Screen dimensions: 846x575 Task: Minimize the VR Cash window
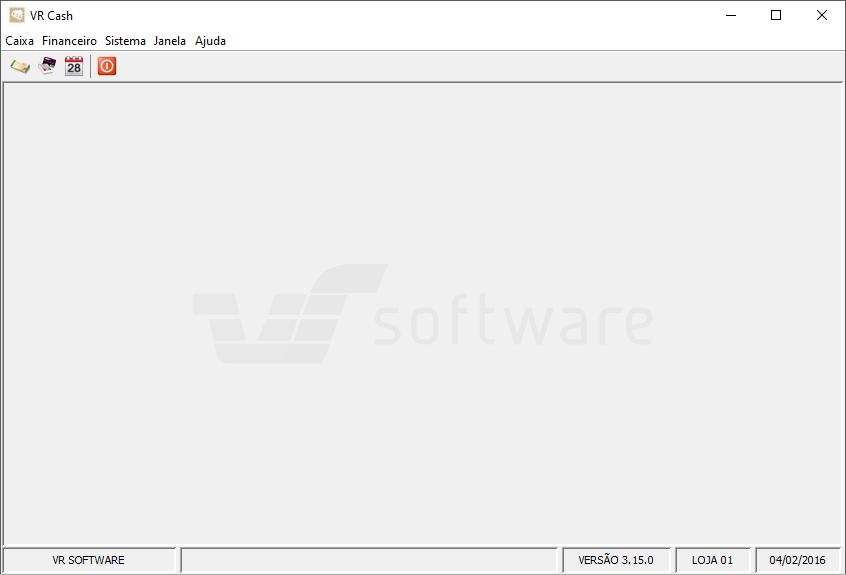731,15
